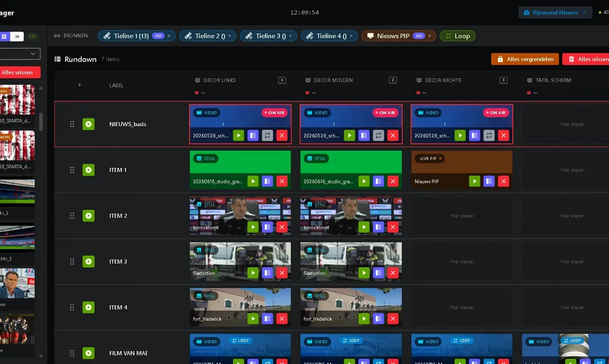
Task: Select the press conference man thumbnail in sidebar
Action: 17,283
